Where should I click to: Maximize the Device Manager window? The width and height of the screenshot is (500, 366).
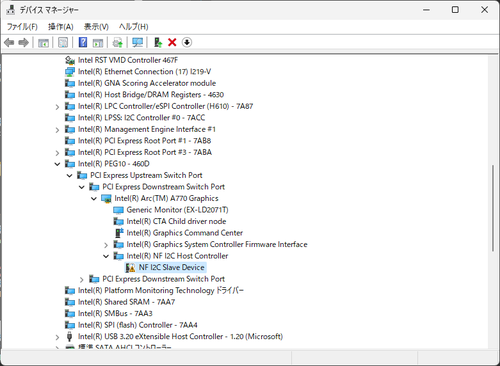point(455,10)
